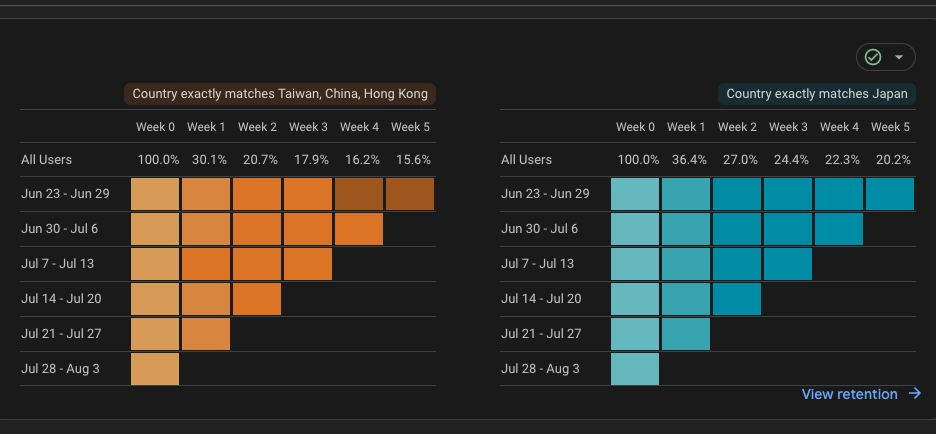The image size is (936, 434).
Task: Click the Week 5 header in the orange table
Action: tap(410, 127)
